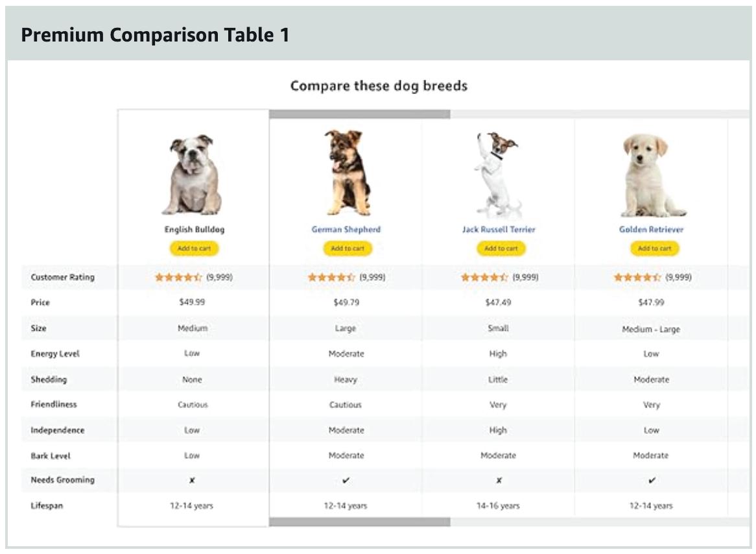The width and height of the screenshot is (756, 554).
Task: Click the bottom horizontal scrollbar thumb
Action: tap(360, 522)
